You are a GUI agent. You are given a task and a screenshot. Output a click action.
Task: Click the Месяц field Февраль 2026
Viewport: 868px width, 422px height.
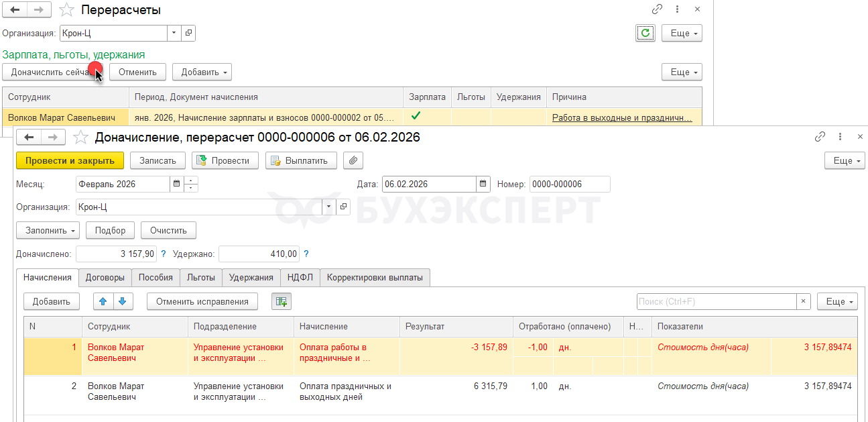123,184
